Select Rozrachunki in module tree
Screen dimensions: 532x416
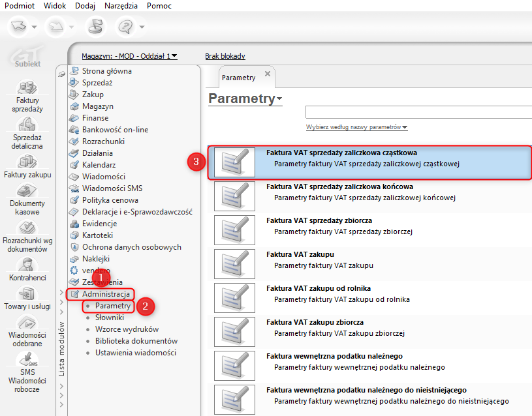click(103, 141)
